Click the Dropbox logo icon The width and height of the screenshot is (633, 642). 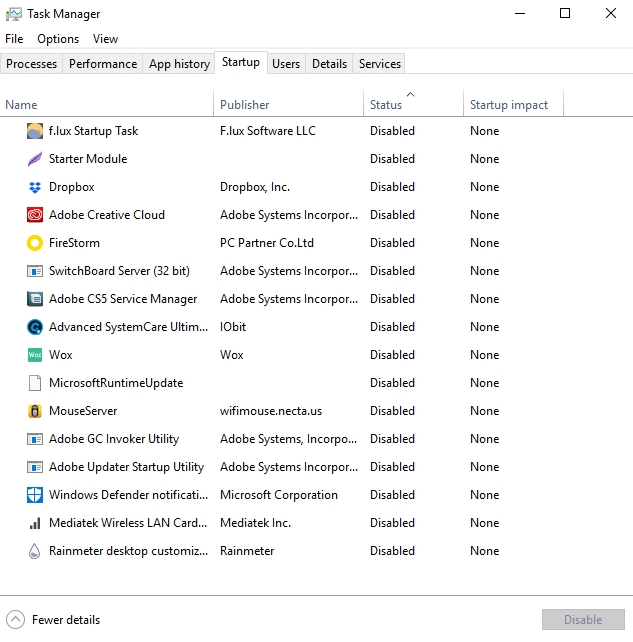[x=35, y=187]
